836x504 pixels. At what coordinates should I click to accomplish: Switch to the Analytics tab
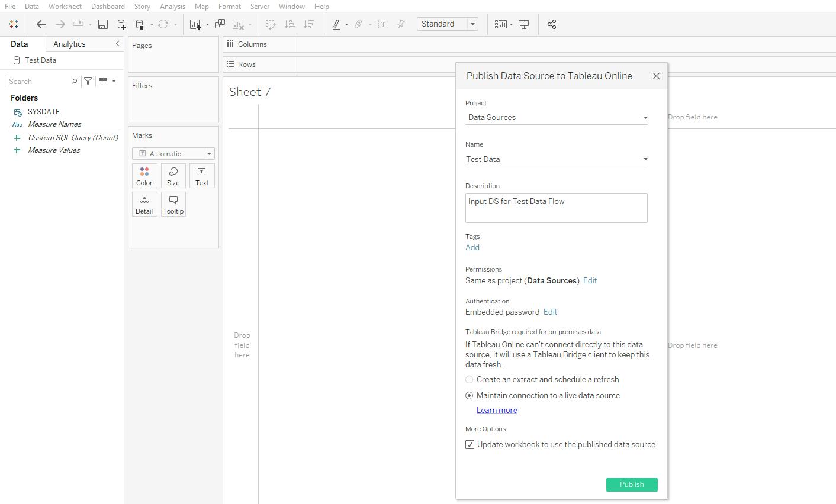(69, 43)
